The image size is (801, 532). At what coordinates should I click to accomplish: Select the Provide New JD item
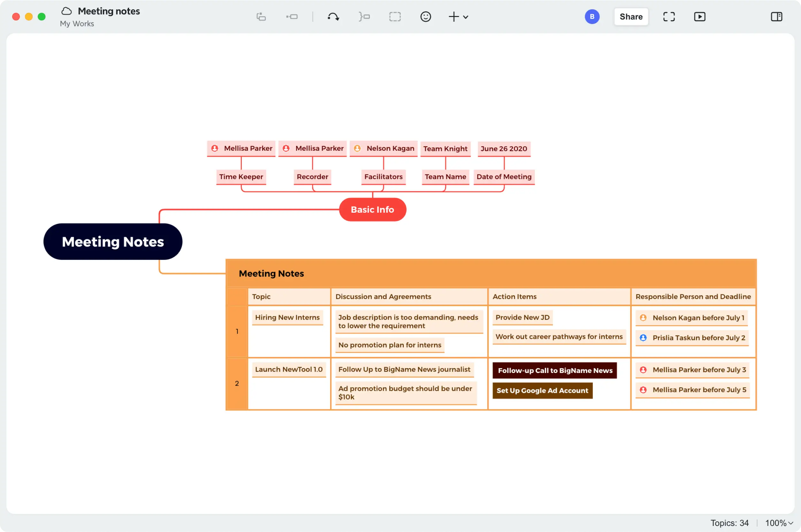click(x=523, y=317)
